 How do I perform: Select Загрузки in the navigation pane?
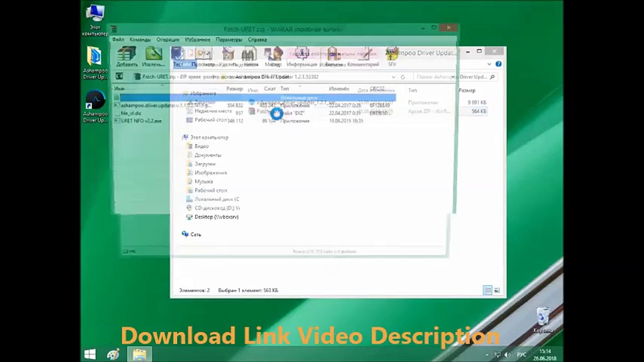(205, 164)
